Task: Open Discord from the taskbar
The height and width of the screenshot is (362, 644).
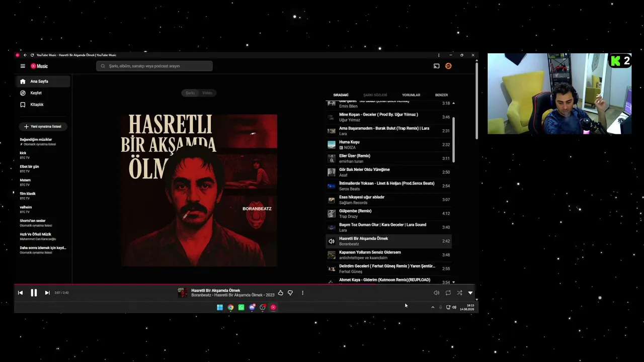Action: coord(252,307)
